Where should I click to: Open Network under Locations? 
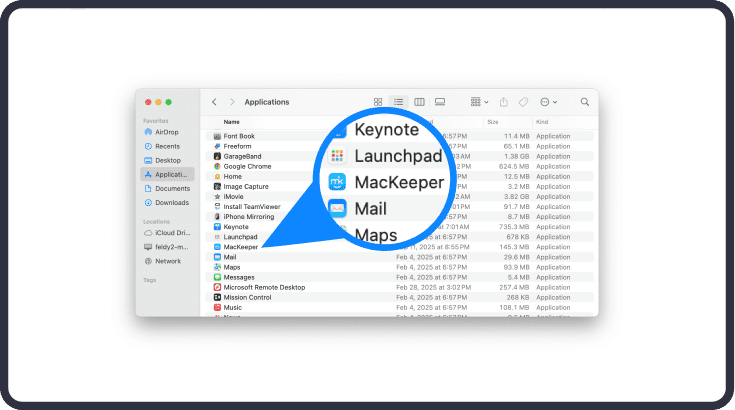167,261
